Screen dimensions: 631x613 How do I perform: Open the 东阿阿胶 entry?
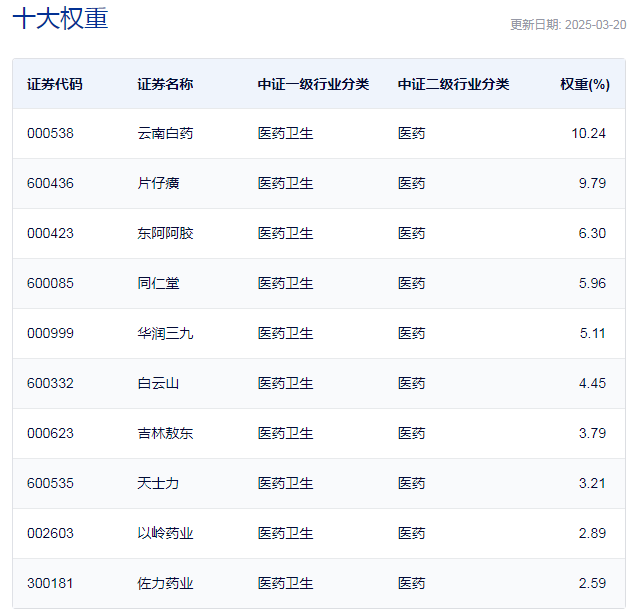[x=165, y=233]
